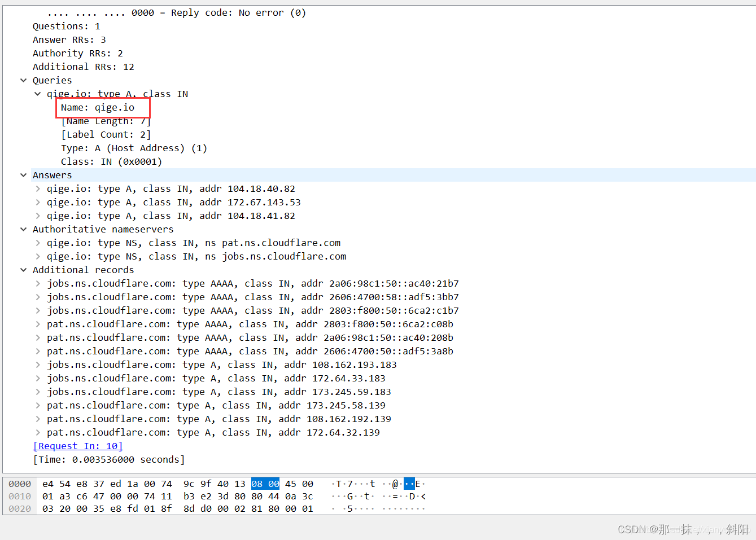Viewport: 756px width, 540px height.
Task: Select the Name Length: 7 field
Action: pos(106,121)
